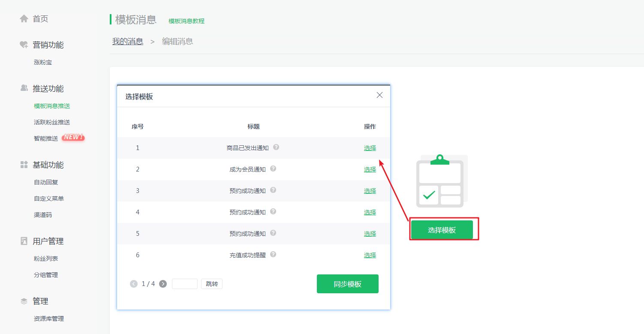The height and width of the screenshot is (334, 644).
Task: Click the previous page arrow
Action: [x=133, y=283]
